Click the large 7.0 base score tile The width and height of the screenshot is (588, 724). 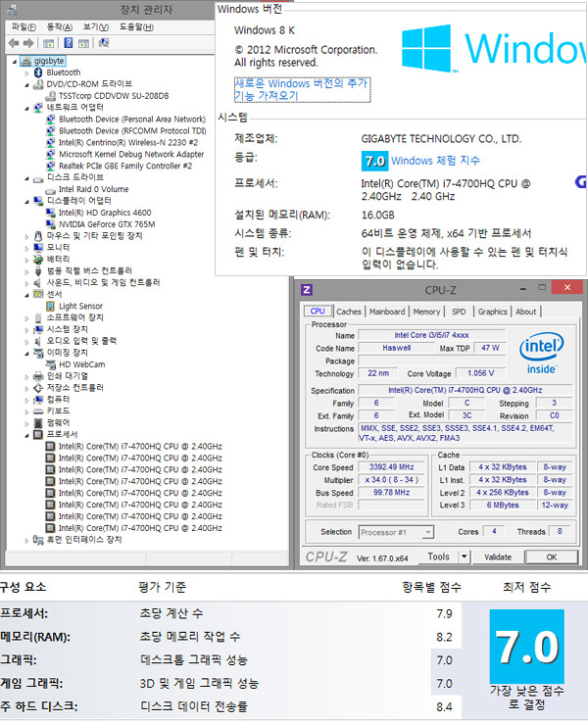pos(527,647)
